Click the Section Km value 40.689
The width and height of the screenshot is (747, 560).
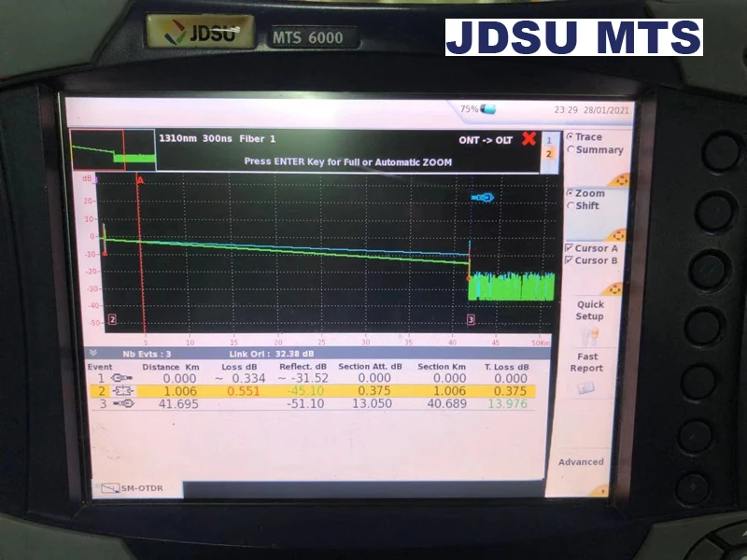(446, 404)
